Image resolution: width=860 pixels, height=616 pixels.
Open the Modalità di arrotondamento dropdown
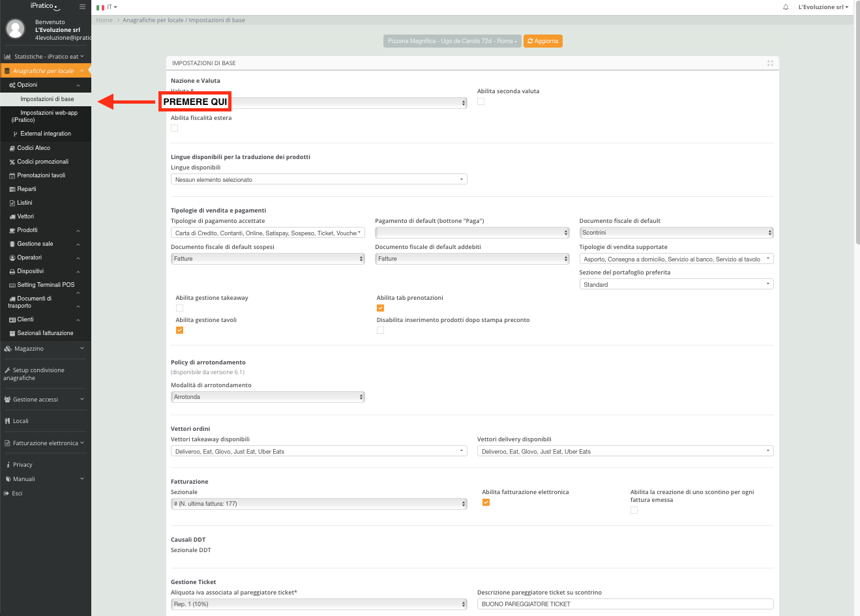(x=267, y=397)
